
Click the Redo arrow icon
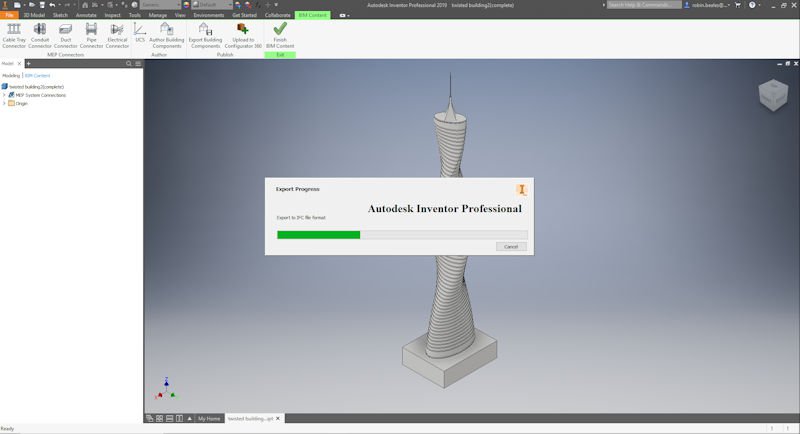(67, 5)
